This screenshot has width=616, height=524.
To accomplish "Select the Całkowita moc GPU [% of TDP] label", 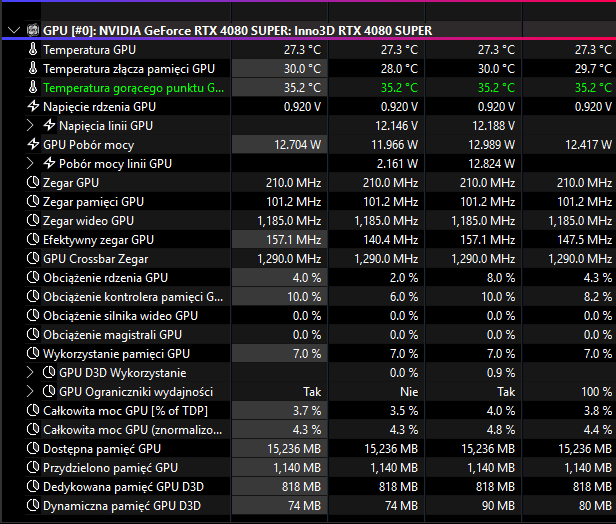I will point(122,411).
